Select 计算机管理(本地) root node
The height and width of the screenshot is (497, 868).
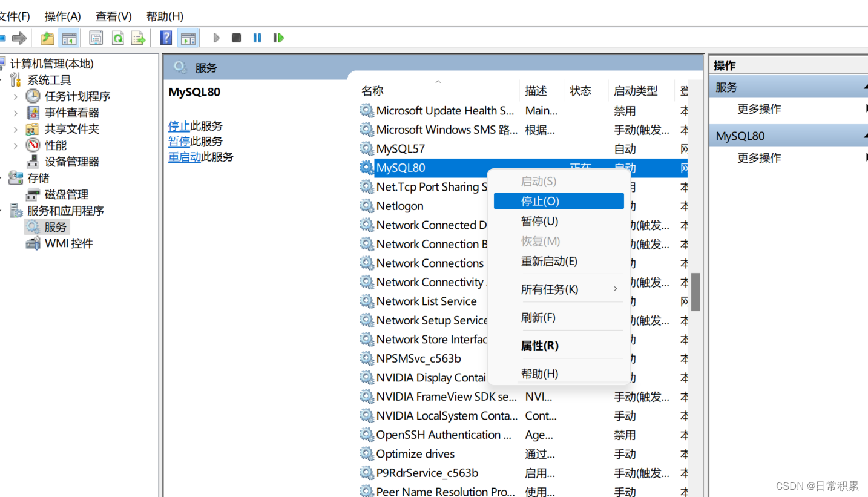pyautogui.click(x=52, y=64)
